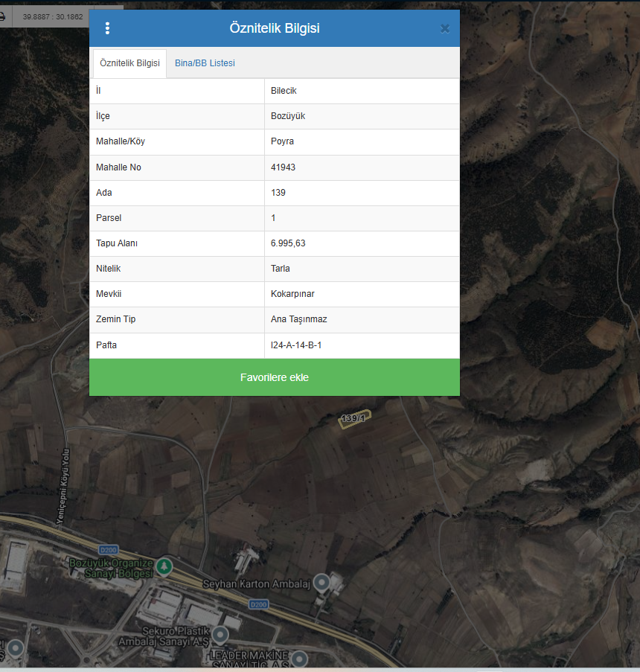Click the Pafta value I24-A-14-B-1
Viewport: 640px width, 672px height.
(362, 345)
